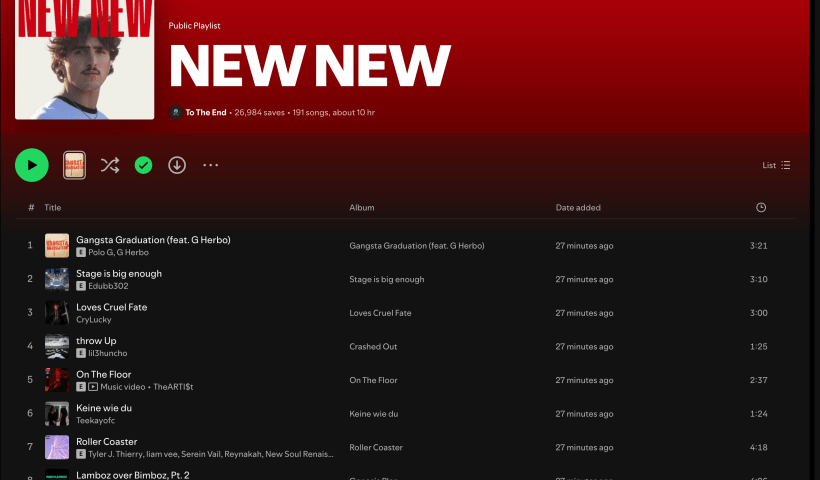Click the download playlist arrow icon
The height and width of the screenshot is (480, 820).
(177, 165)
